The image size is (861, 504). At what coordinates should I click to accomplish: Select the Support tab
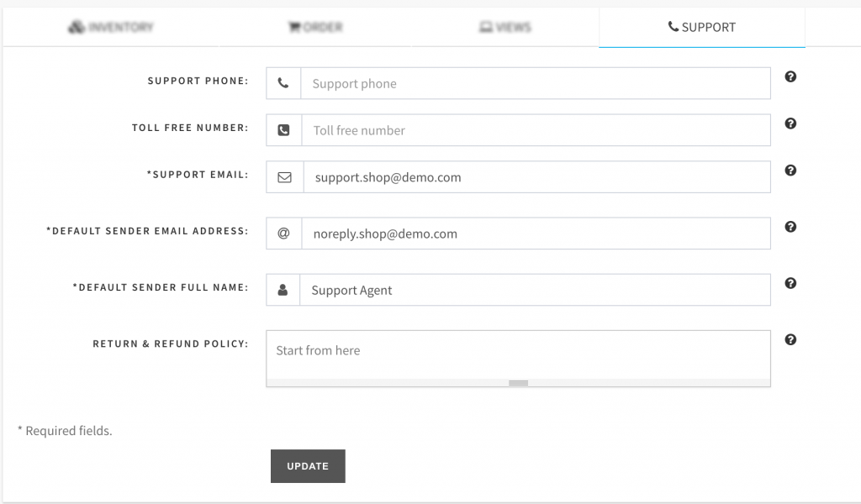(701, 26)
